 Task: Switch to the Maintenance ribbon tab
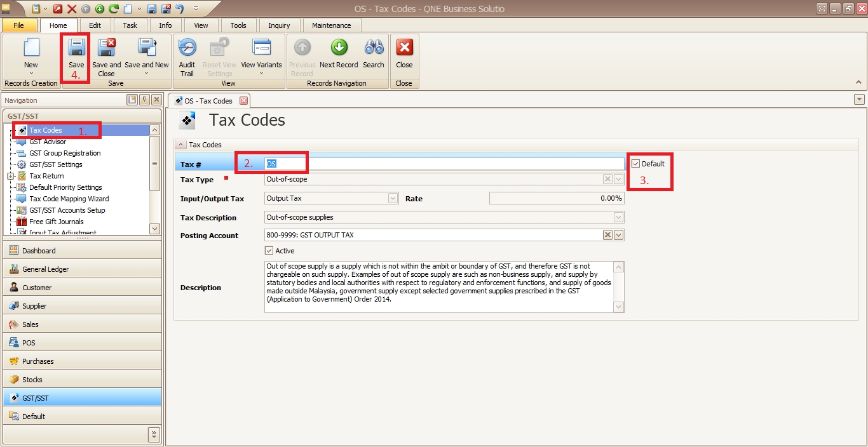pos(332,25)
